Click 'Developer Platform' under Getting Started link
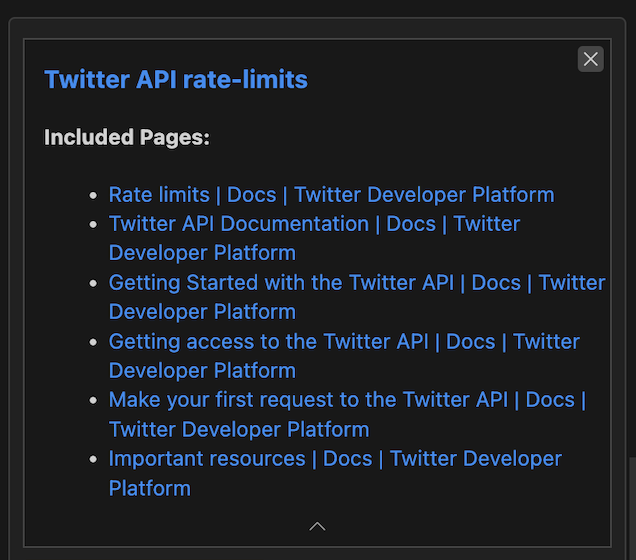 click(202, 312)
